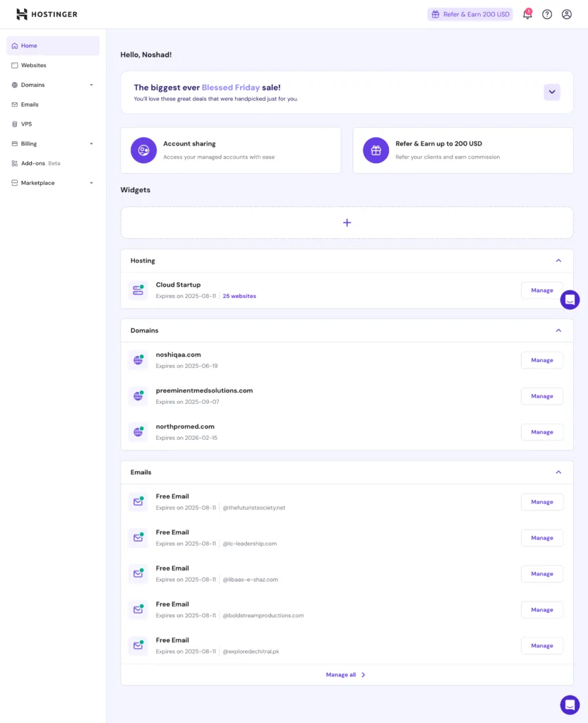Expand the Blessed Friday sale banner
This screenshot has width=588, height=723.
551,92
